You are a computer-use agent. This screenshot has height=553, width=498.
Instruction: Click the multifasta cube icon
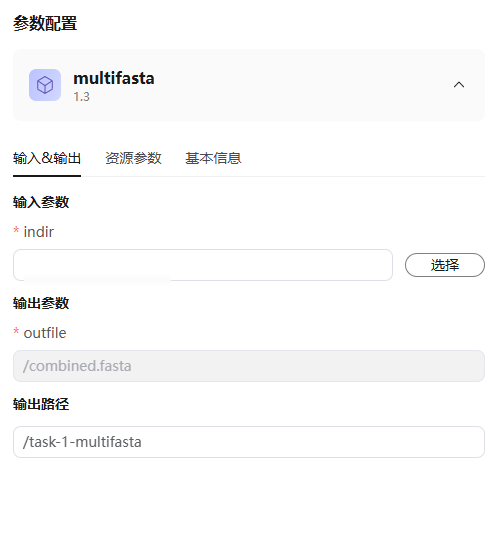point(45,85)
